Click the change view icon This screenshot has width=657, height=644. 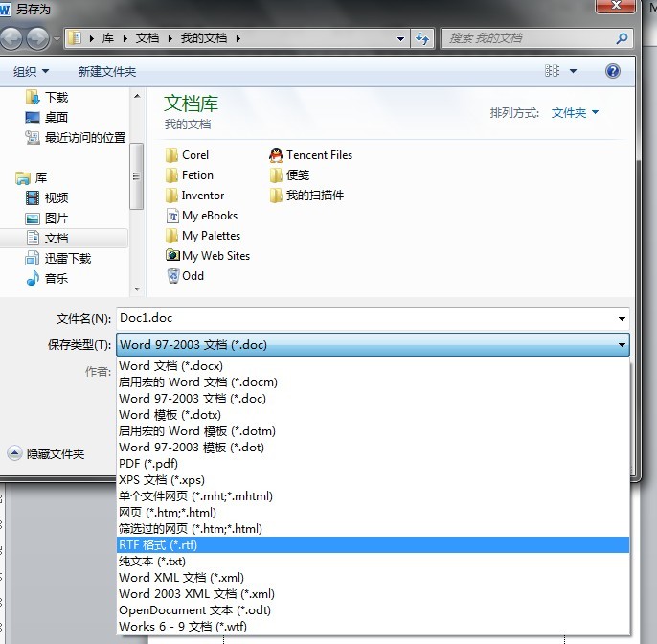click(x=553, y=71)
